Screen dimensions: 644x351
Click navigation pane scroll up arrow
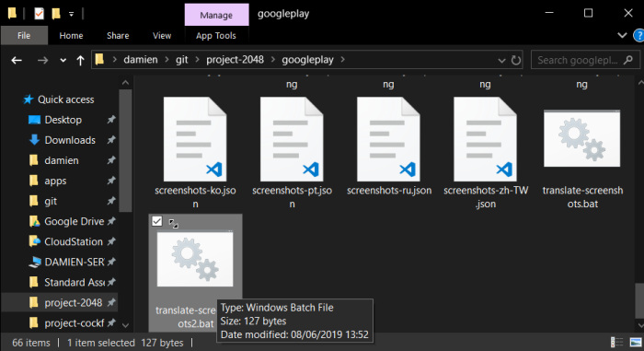(125, 83)
